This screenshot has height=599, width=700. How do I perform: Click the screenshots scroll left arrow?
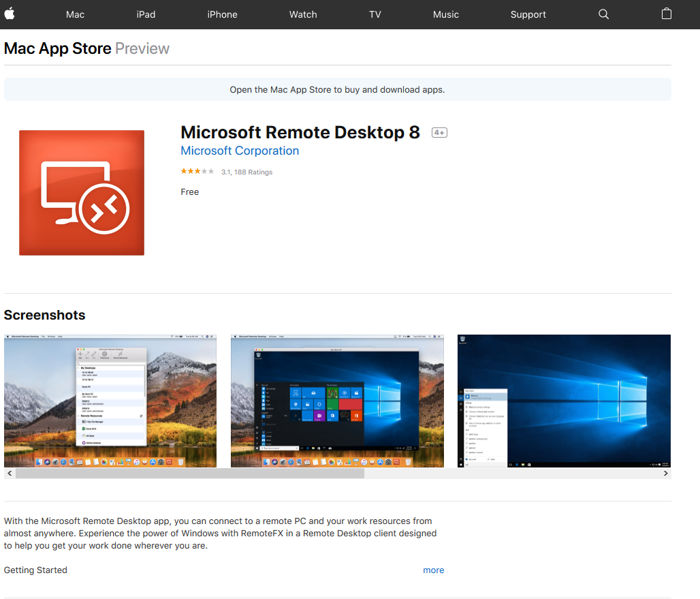coord(10,473)
